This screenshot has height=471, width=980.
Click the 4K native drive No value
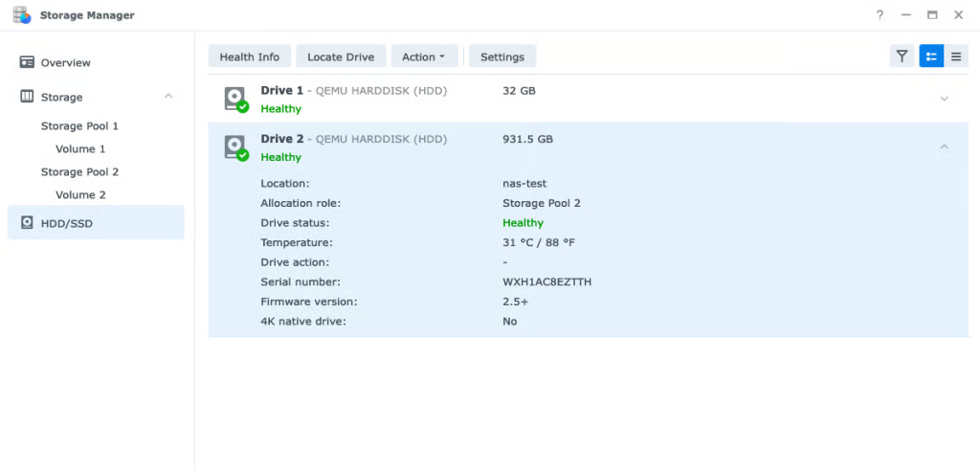pyautogui.click(x=509, y=322)
